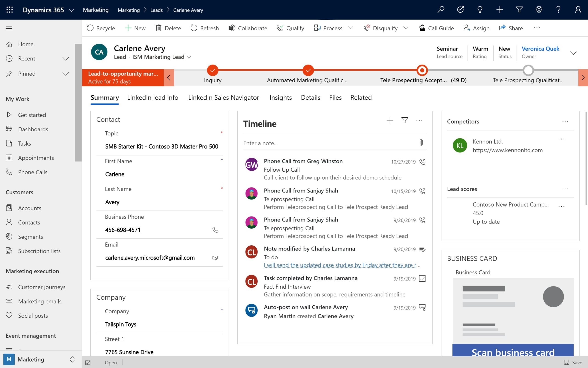This screenshot has height=368, width=588.
Task: Click the Assign command
Action: click(476, 28)
